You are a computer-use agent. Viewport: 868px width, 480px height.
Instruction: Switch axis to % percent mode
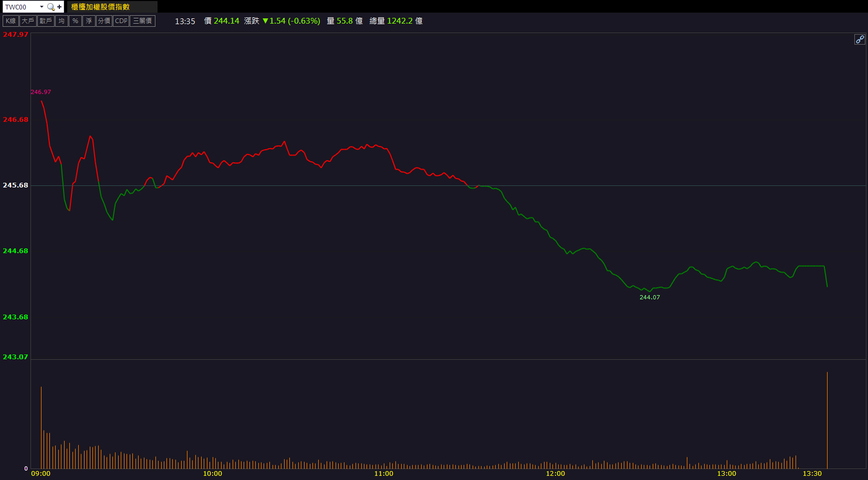(75, 21)
